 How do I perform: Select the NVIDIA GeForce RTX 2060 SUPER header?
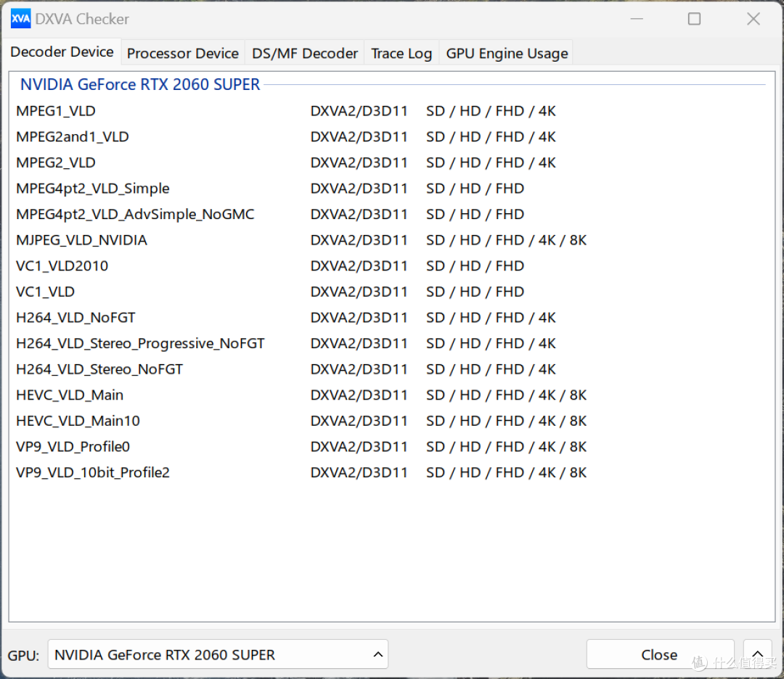(x=140, y=84)
